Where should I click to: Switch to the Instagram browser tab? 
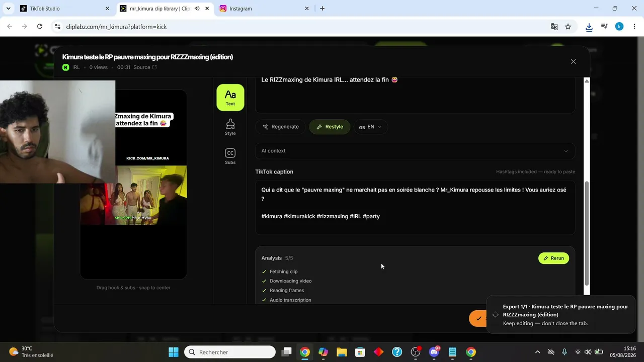pos(265,9)
